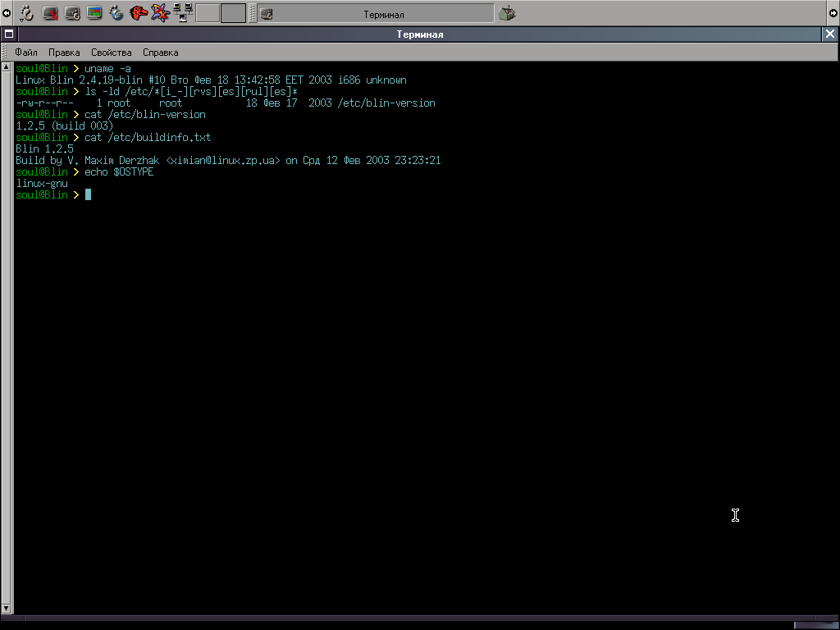Open the Справка menu
Screen dimensions: 840x630
[x=160, y=52]
